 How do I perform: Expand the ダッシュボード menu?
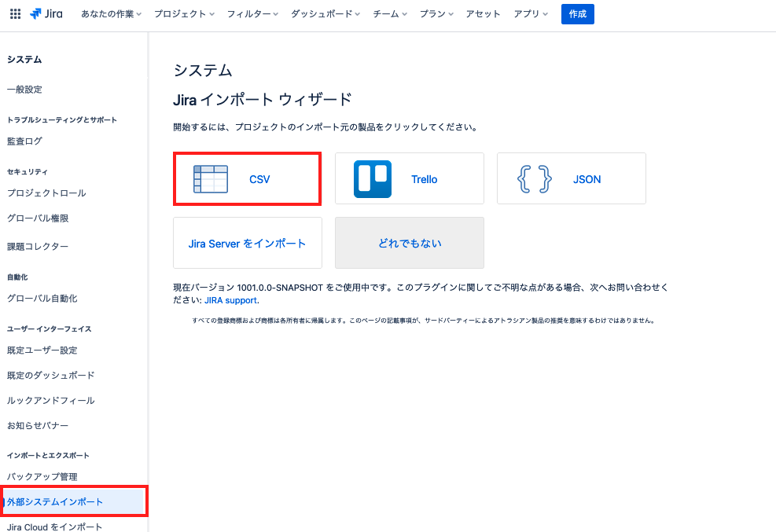click(325, 14)
